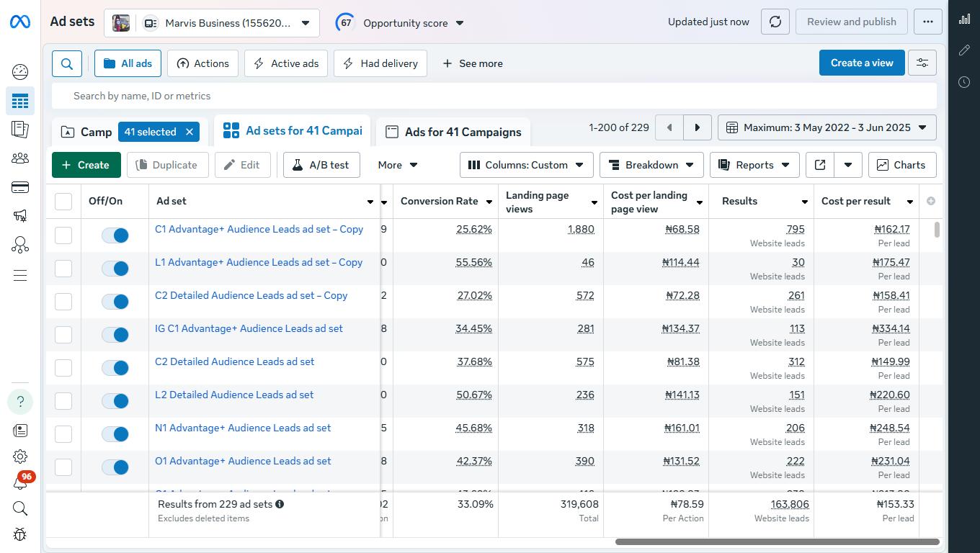Open the A/B test button
This screenshot has height=553, width=980.
[321, 165]
